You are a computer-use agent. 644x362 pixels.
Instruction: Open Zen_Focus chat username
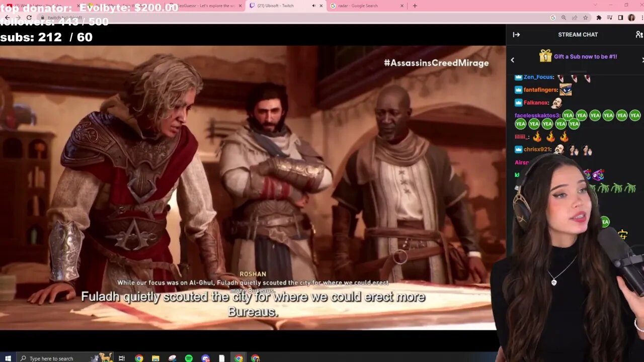pos(538,77)
